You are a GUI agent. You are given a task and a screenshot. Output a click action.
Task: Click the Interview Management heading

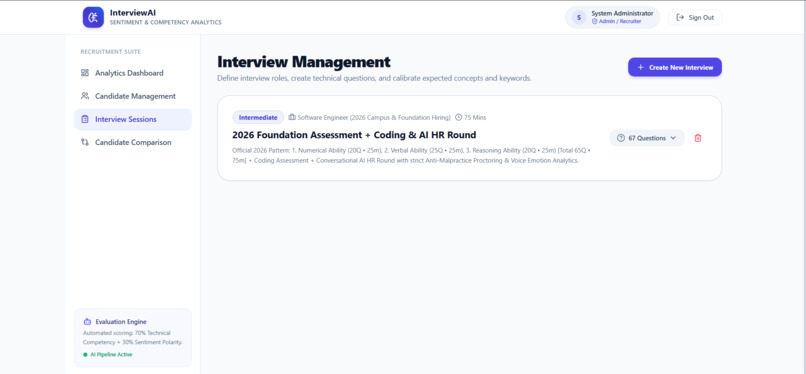304,62
